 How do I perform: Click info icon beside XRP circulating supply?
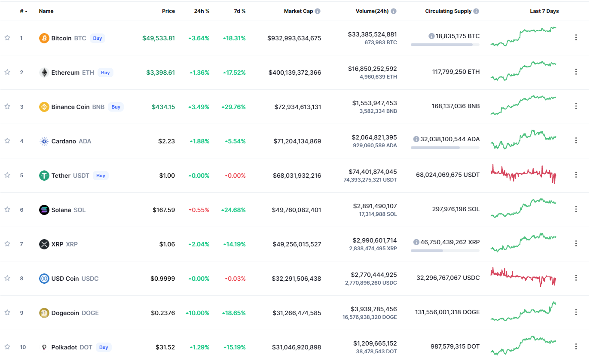[416, 242]
